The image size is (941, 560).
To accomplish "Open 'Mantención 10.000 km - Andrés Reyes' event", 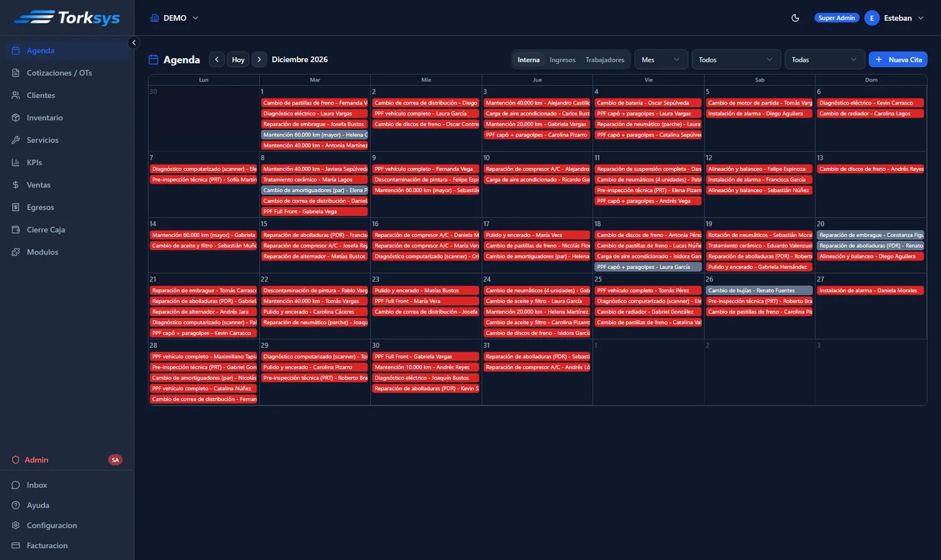I will (x=426, y=367).
